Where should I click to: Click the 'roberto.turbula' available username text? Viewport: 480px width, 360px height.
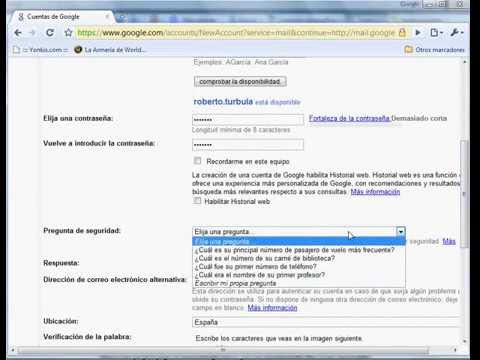223,101
